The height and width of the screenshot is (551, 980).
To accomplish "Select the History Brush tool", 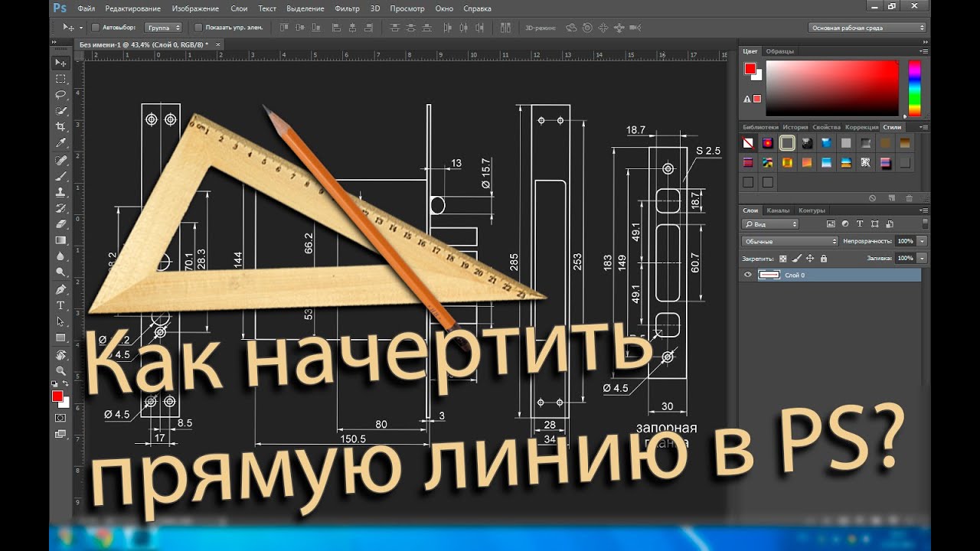I will click(60, 209).
